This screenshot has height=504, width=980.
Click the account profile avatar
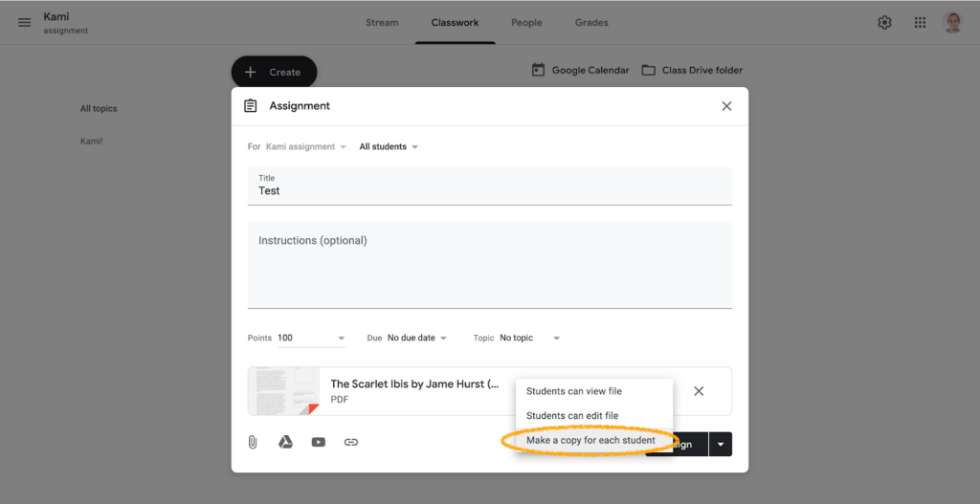952,23
